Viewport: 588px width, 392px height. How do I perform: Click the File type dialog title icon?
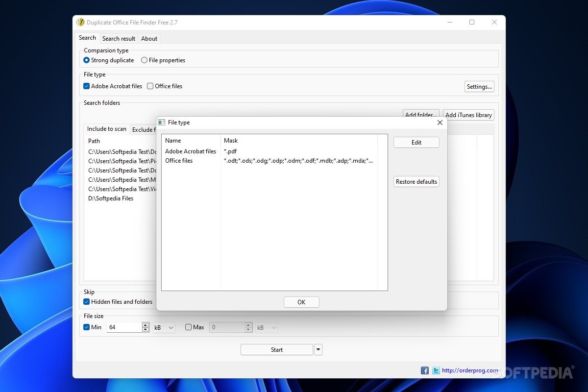[x=161, y=122]
